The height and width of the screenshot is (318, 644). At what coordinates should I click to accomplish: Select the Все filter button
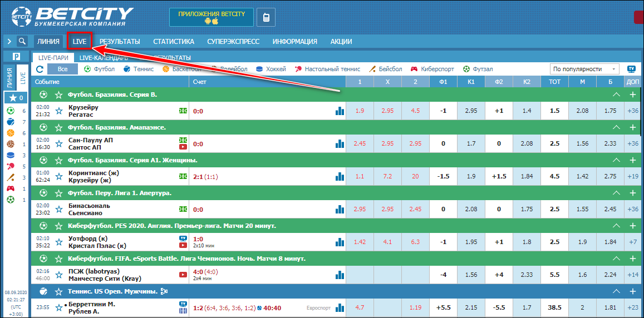tap(62, 69)
